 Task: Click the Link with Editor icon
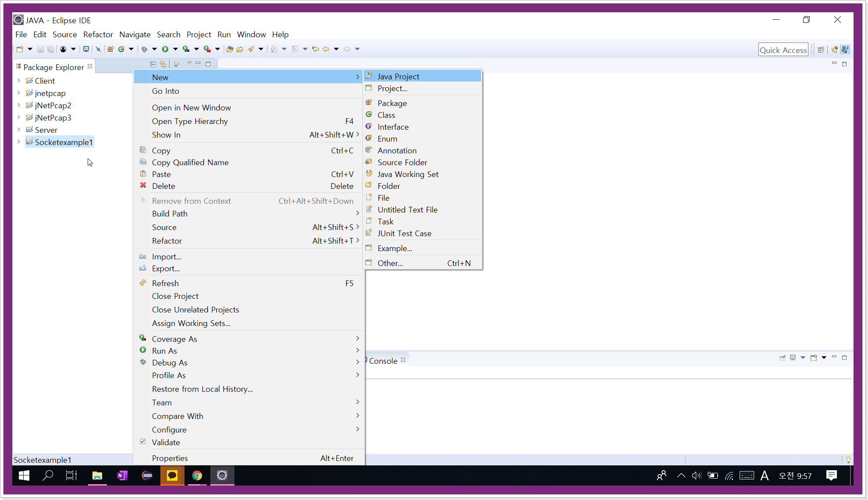163,64
